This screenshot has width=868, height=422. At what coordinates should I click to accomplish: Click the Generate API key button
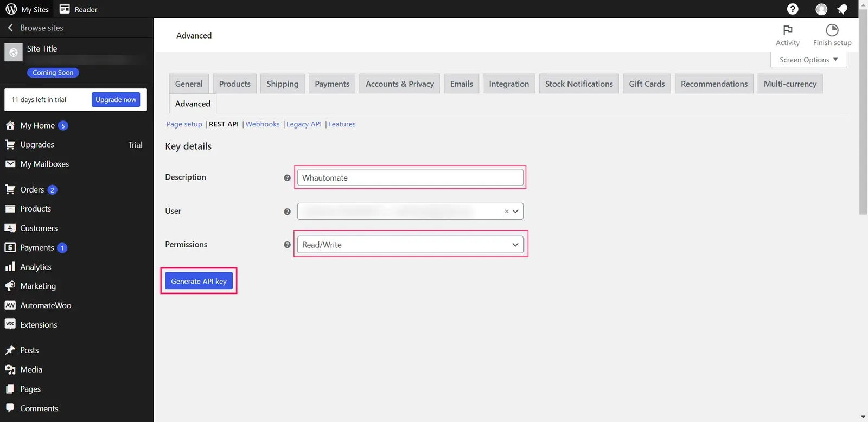point(199,281)
